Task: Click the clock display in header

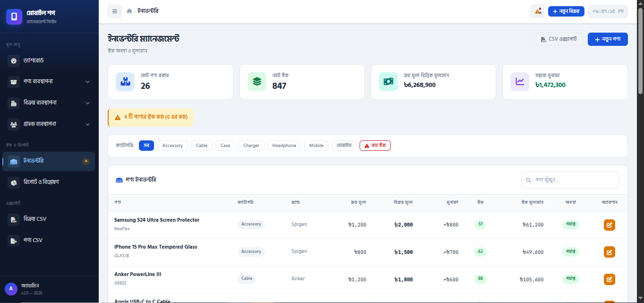Action: click(x=608, y=11)
